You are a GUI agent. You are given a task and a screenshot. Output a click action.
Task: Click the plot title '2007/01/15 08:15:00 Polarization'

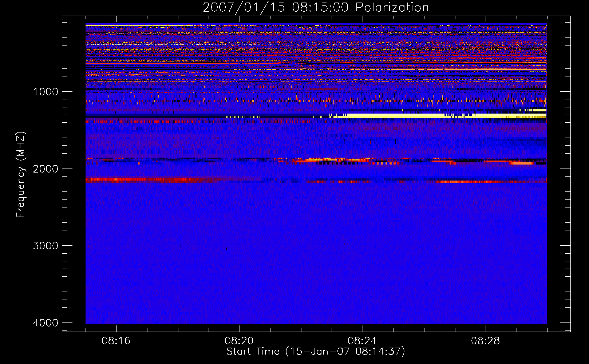point(316,7)
